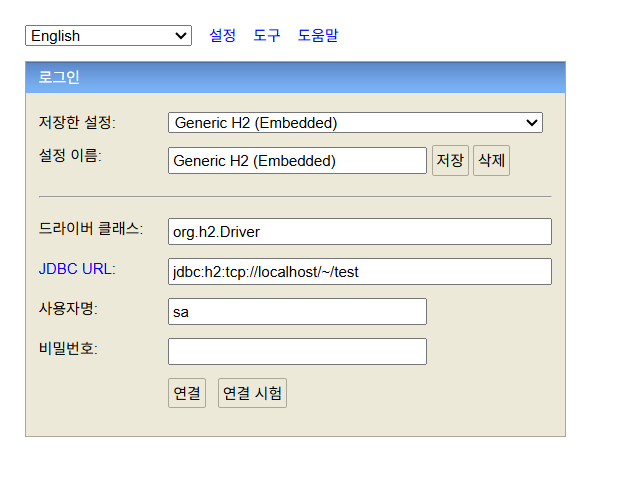Image resolution: width=626 pixels, height=503 pixels.
Task: Click the 설정 이름: label
Action: [70, 155]
